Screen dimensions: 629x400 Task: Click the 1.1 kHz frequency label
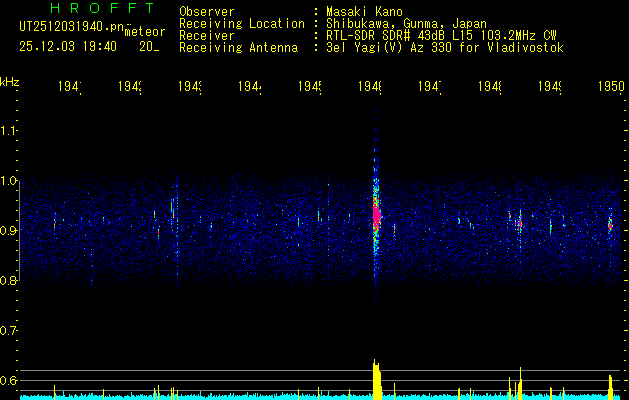pyautogui.click(x=8, y=130)
